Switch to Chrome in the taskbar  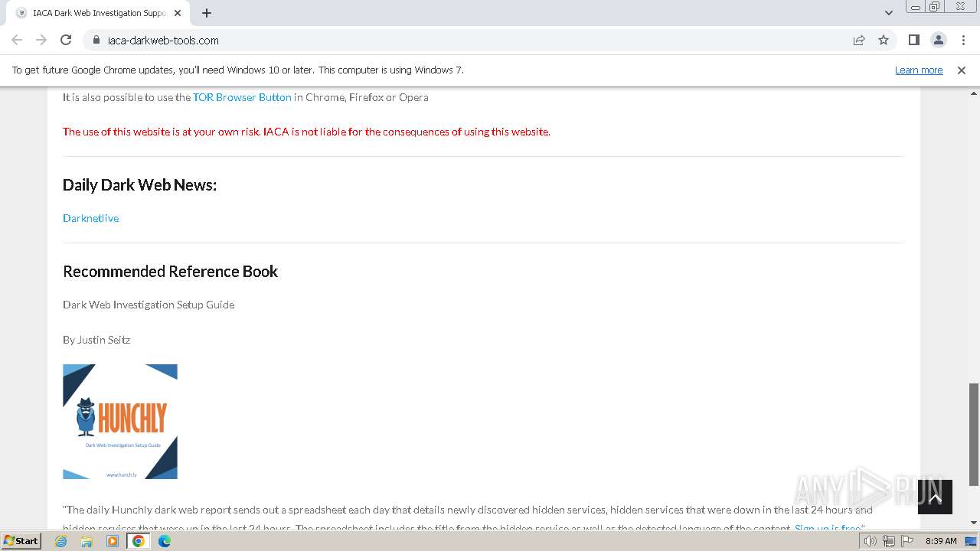139,541
